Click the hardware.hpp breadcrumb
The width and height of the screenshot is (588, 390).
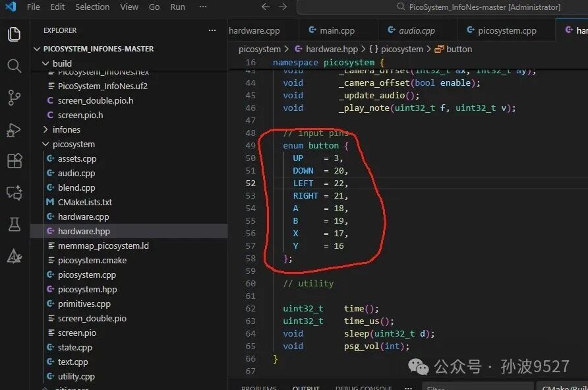tap(326, 49)
